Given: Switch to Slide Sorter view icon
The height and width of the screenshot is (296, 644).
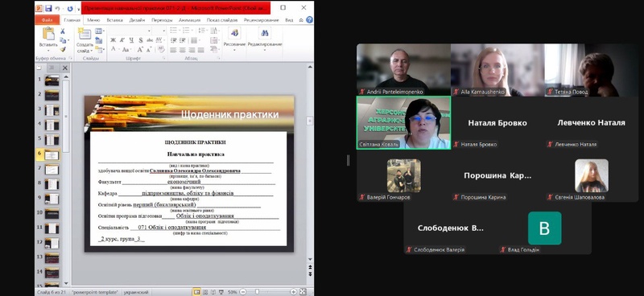Looking at the screenshot, I should tap(206, 292).
